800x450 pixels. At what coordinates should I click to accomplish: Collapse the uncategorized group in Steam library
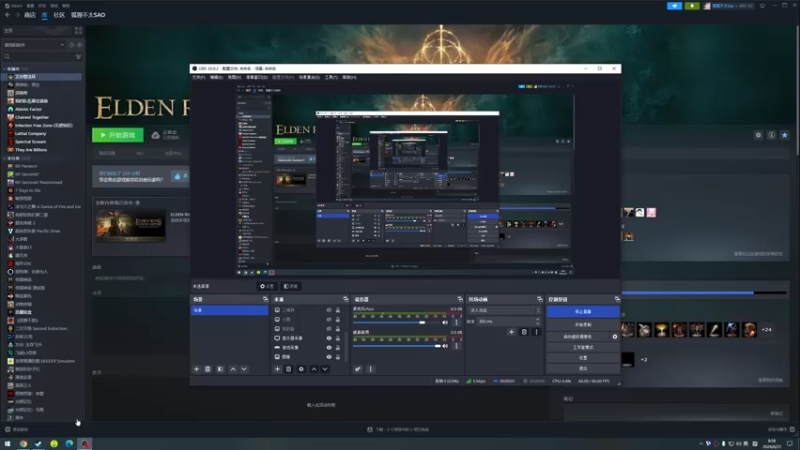click(5, 159)
